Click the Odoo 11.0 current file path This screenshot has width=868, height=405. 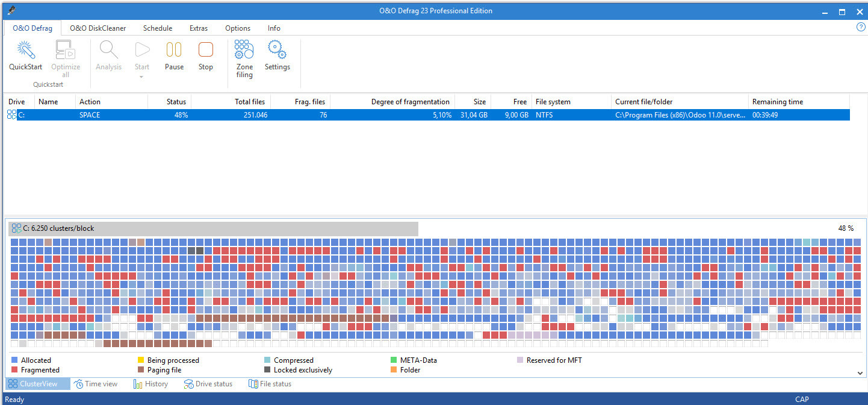(x=680, y=115)
